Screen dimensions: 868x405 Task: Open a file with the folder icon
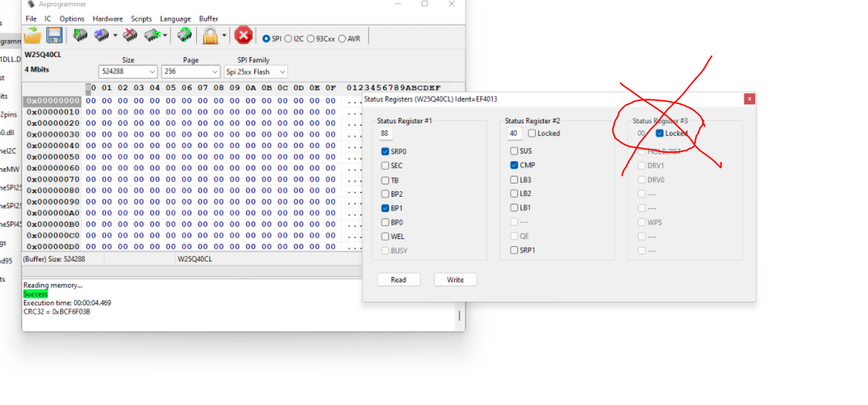33,35
